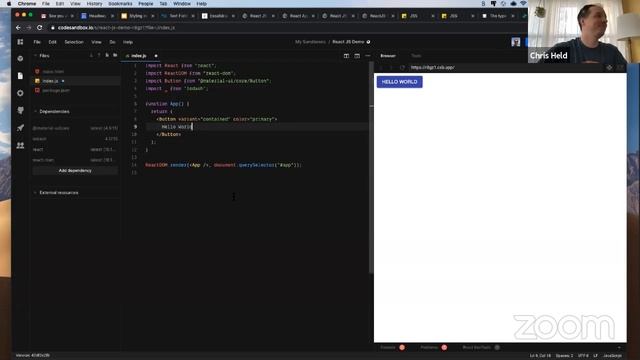
Task: Click the user avatar in CodeSandbox header
Action: [516, 42]
